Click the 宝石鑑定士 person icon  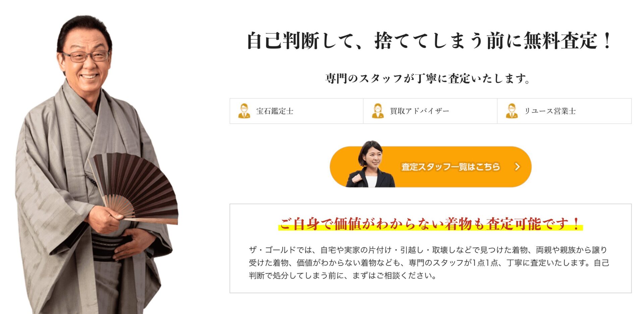tap(244, 111)
